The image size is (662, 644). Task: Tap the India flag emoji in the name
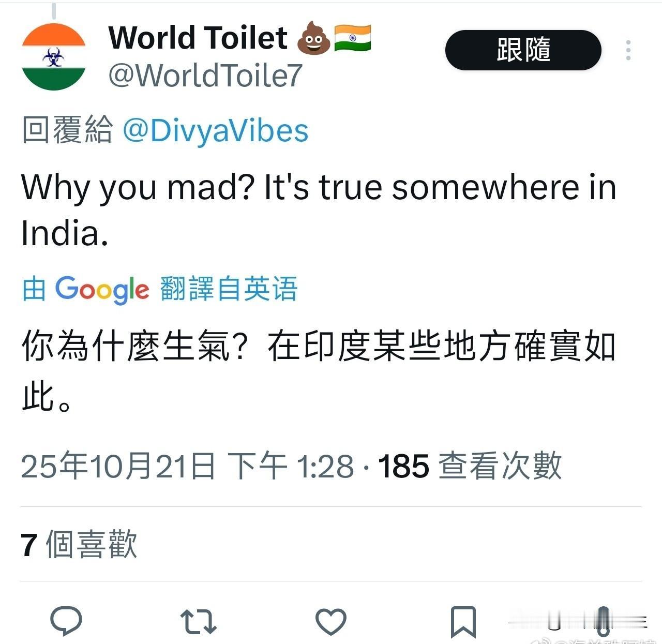point(353,38)
